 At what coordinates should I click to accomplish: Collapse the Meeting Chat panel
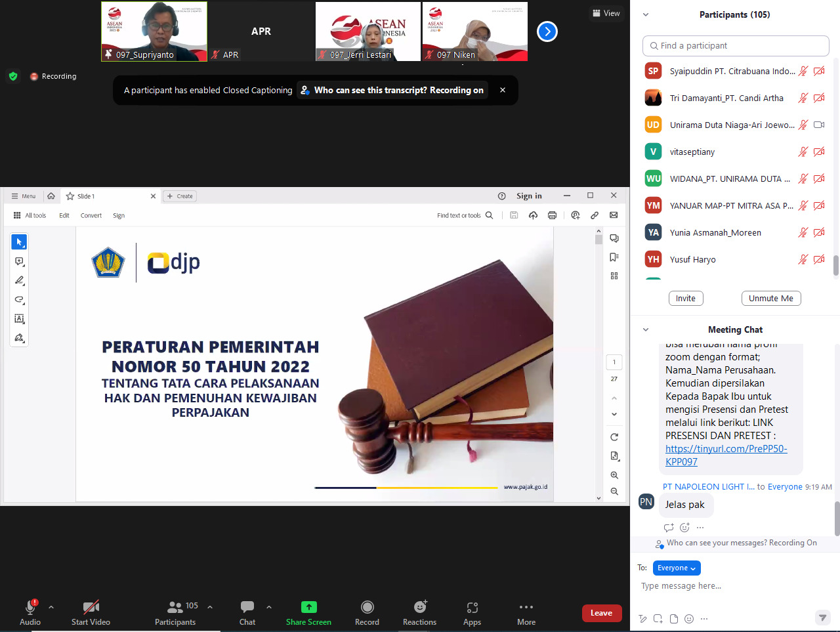pos(646,329)
